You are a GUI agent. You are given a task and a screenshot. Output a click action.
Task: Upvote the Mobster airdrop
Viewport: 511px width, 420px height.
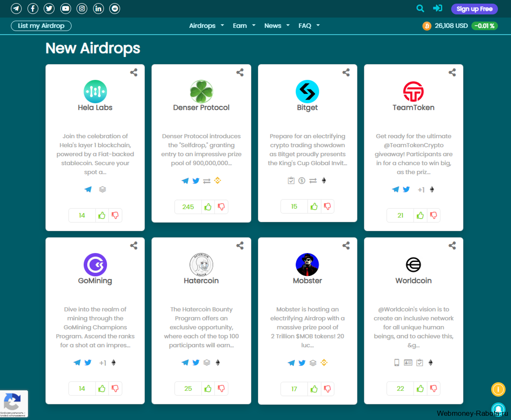click(x=314, y=389)
